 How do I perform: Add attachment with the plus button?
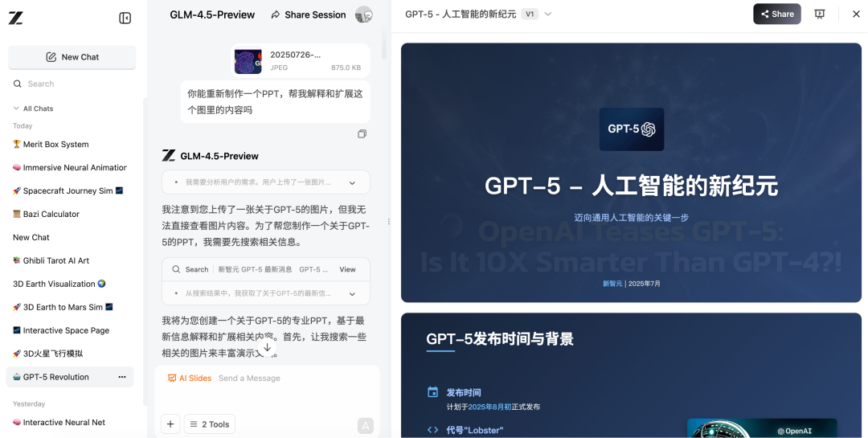pyautogui.click(x=170, y=424)
